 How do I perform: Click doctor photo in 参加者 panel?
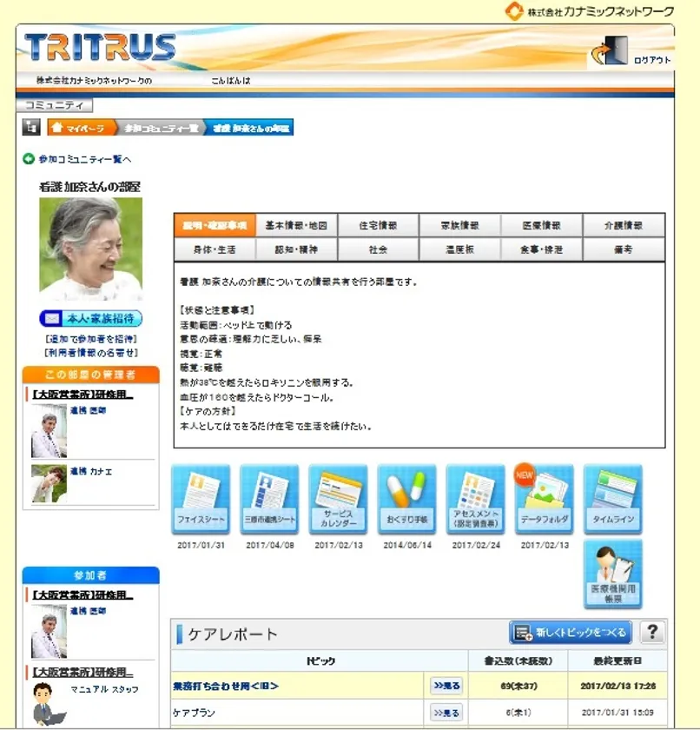tap(49, 631)
